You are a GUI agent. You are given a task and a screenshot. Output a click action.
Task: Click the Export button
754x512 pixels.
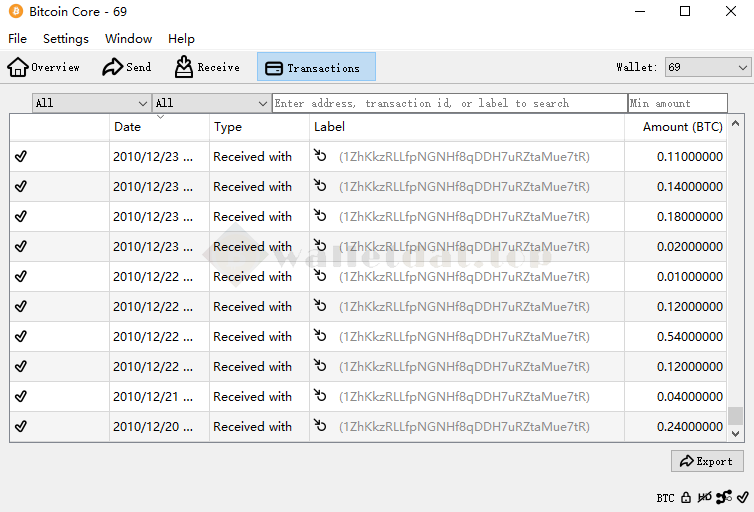707,461
